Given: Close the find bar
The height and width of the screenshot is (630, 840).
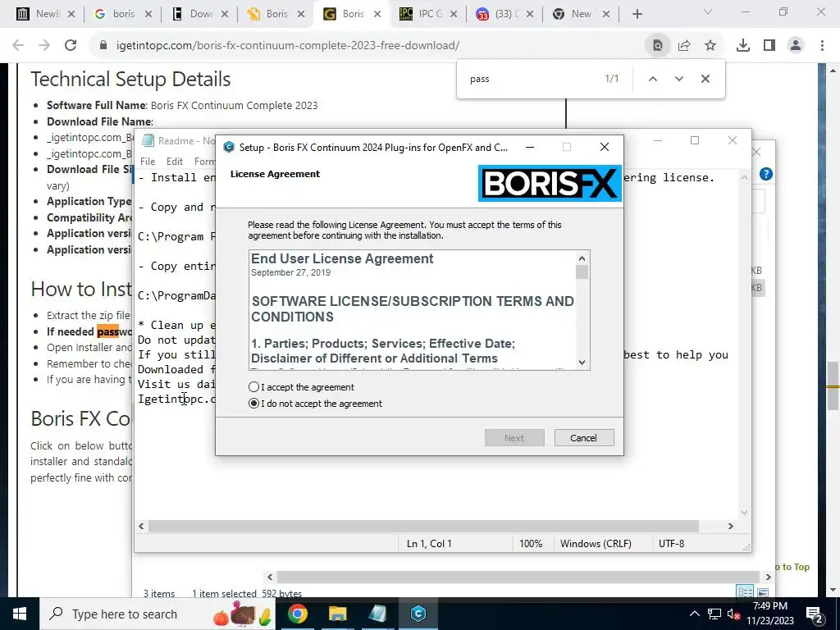Looking at the screenshot, I should pyautogui.click(x=705, y=79).
